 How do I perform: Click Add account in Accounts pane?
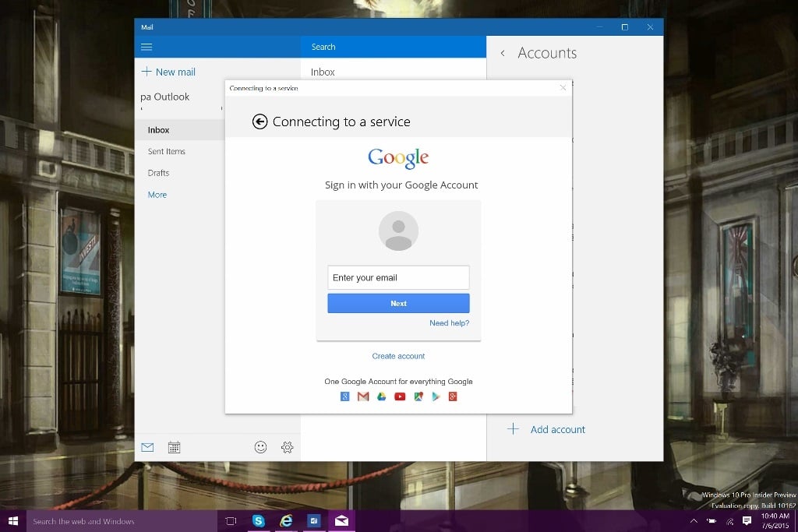[x=558, y=430]
